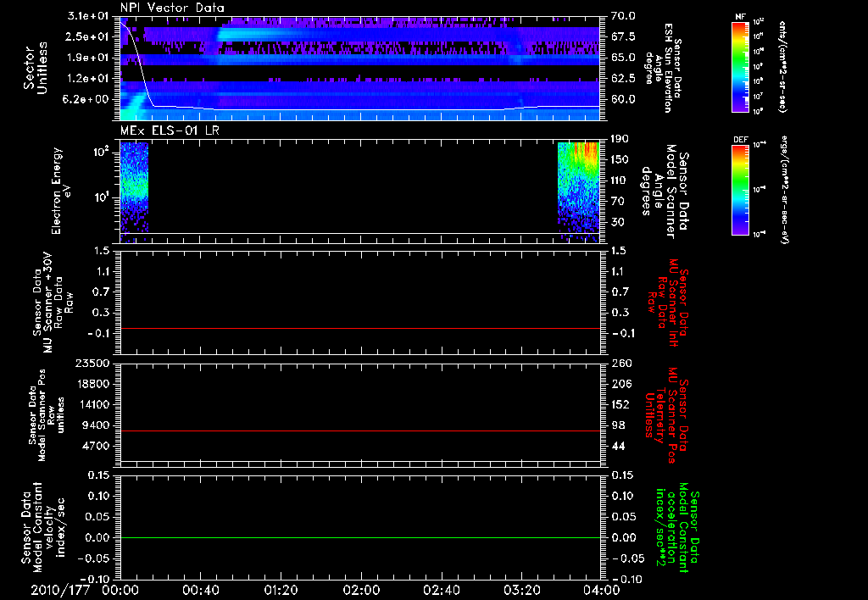
Task: Click the 110 scanner angle tick label
Action: pyautogui.click(x=620, y=181)
